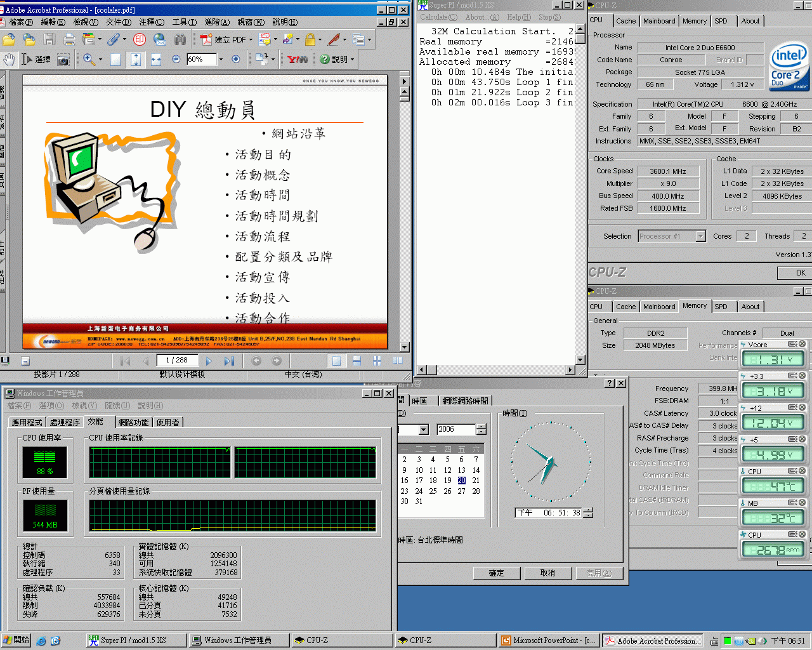The height and width of the screenshot is (650, 812).
Task: Go to next page arrow in Acrobat
Action: click(x=209, y=361)
